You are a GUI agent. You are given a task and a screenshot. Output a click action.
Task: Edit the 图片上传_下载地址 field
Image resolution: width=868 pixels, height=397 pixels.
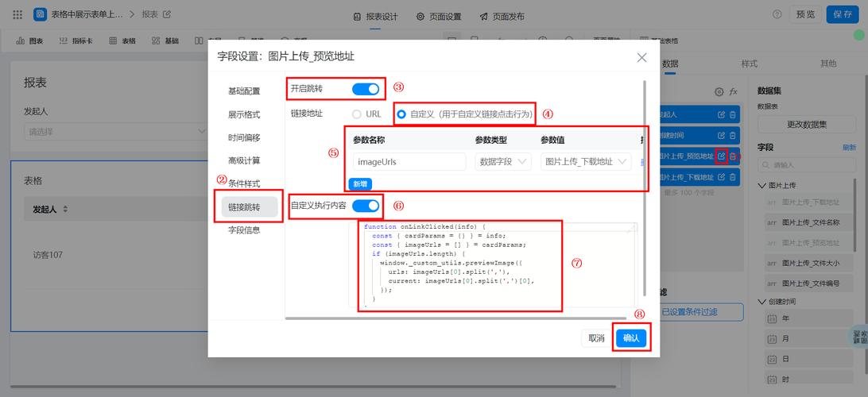(721, 177)
